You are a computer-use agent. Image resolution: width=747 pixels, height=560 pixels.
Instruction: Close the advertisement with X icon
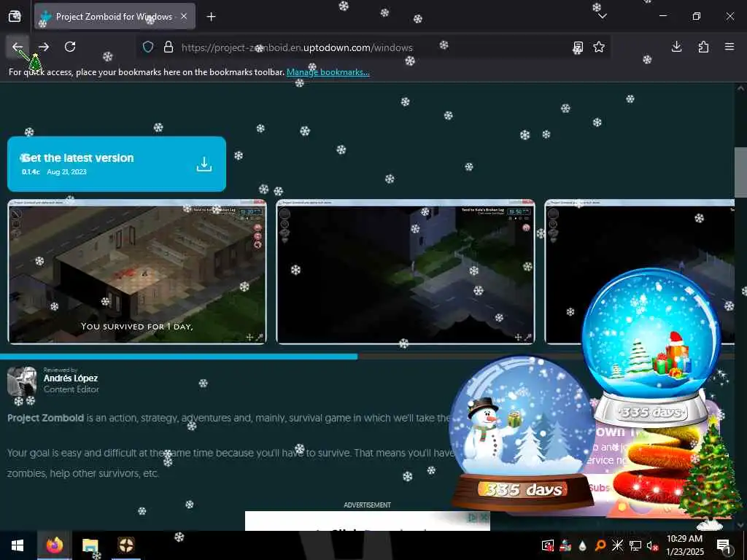click(x=484, y=517)
